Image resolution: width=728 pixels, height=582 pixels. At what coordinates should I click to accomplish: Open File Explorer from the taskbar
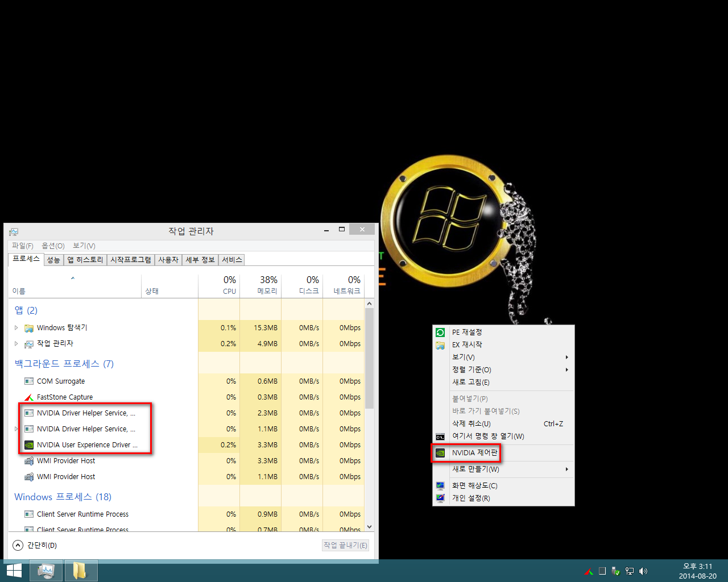click(x=81, y=571)
